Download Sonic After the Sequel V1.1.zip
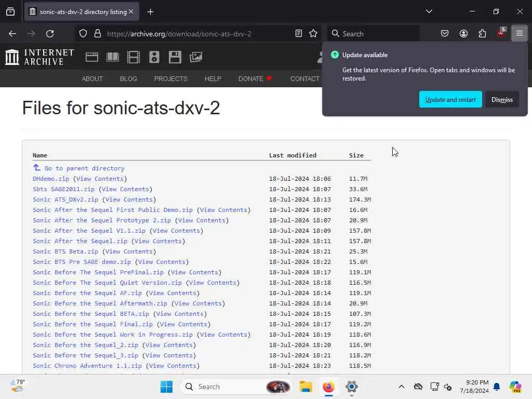The width and height of the screenshot is (532, 399). click(x=89, y=231)
